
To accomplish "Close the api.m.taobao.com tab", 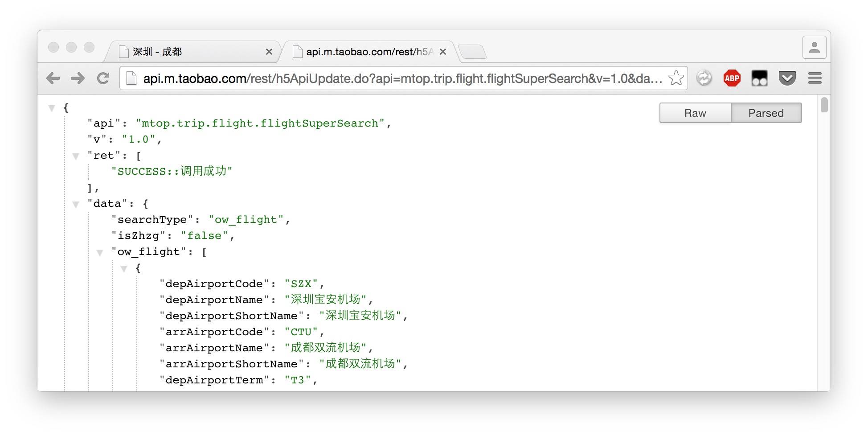I will [x=443, y=52].
